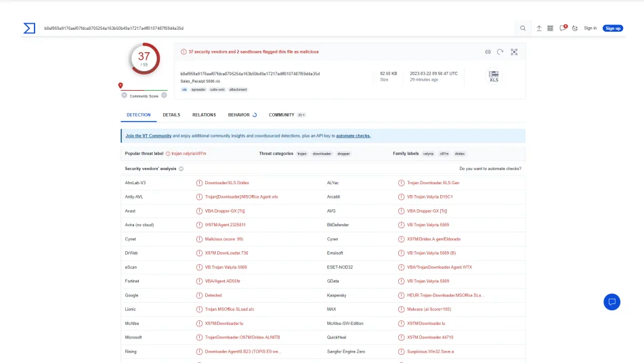Select the Malicious (score: 99) Cynet result
Viewport: 644px width, 363px height.
[224, 239]
